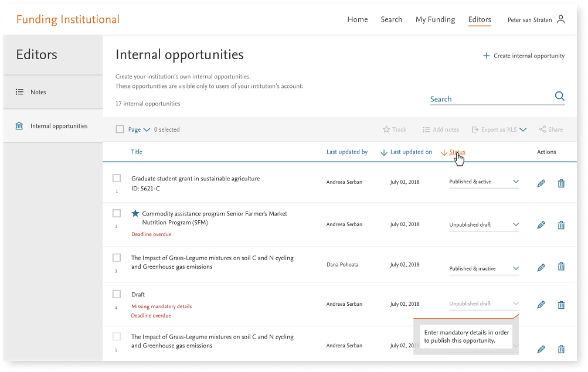Edit the Graduate student grant row with pencil
Screen dimensions: 588x372
(541, 183)
